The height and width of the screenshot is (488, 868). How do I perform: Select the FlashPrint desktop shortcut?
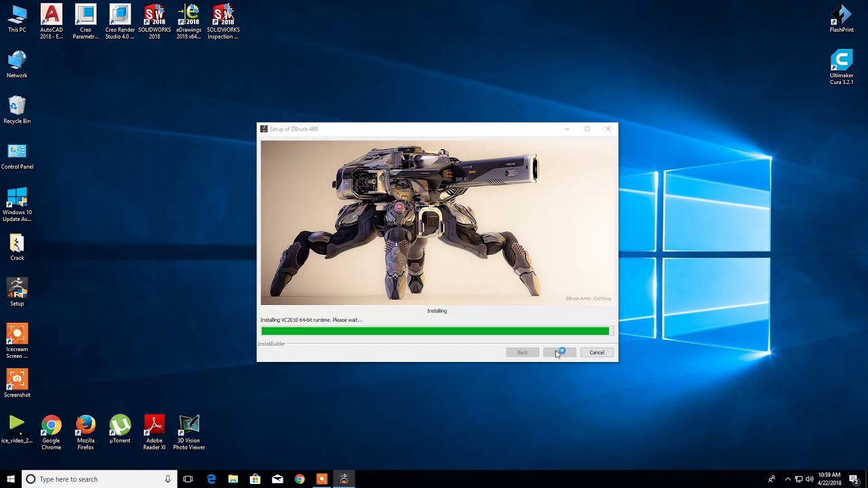[842, 19]
